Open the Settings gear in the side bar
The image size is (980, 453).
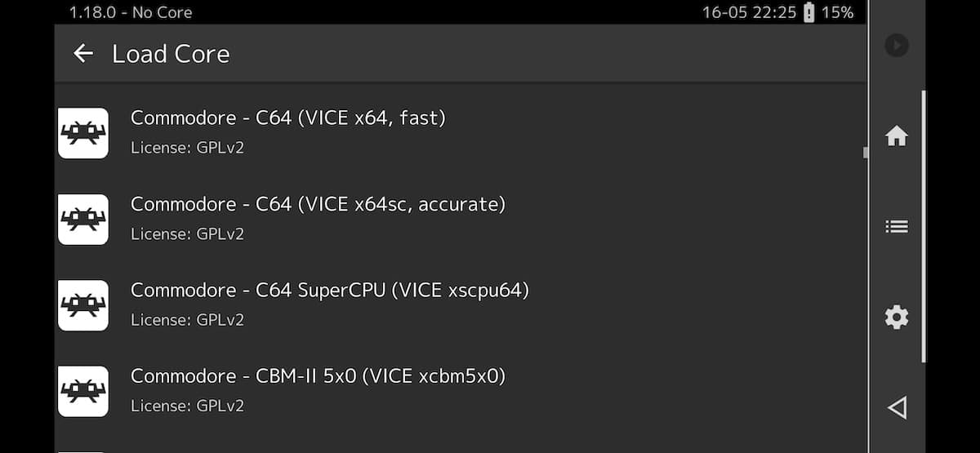point(897,317)
